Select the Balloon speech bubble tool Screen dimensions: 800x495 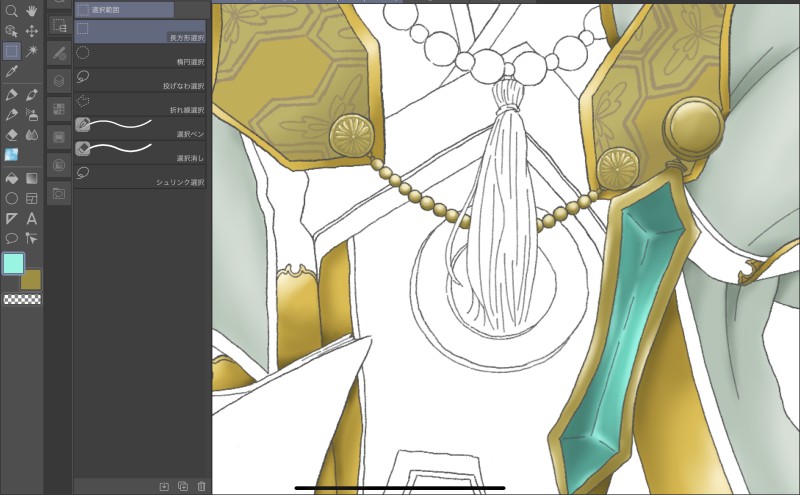coord(11,238)
